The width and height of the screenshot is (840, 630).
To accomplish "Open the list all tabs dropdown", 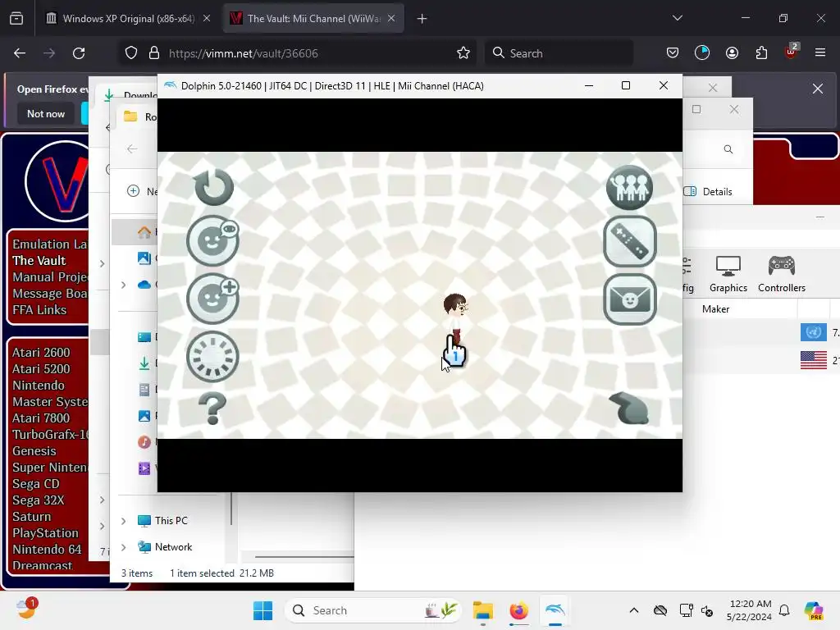I will [677, 18].
